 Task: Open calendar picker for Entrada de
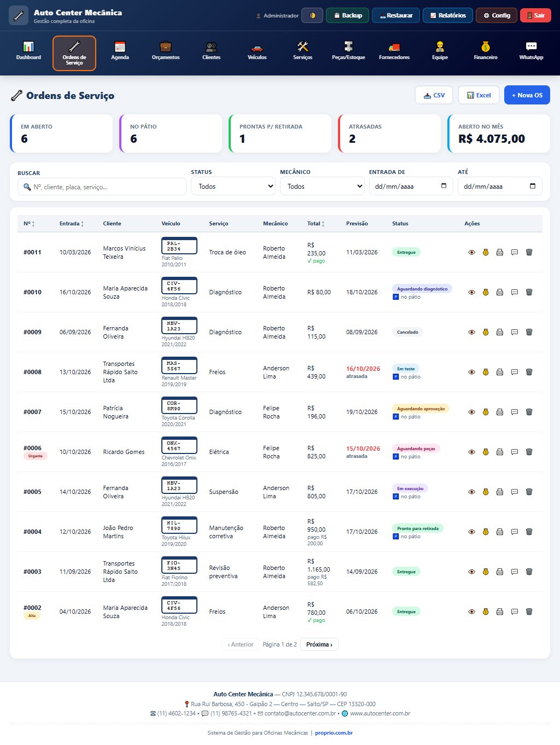pyautogui.click(x=444, y=186)
